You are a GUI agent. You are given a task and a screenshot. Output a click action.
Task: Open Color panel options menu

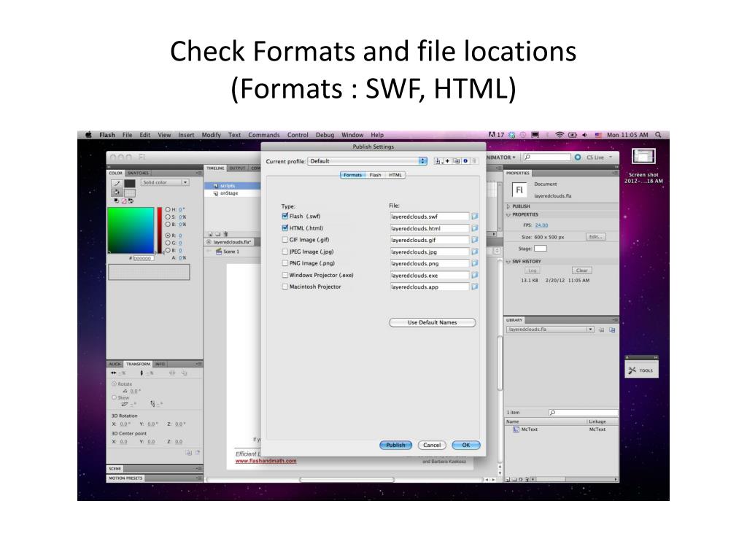pyautogui.click(x=198, y=173)
